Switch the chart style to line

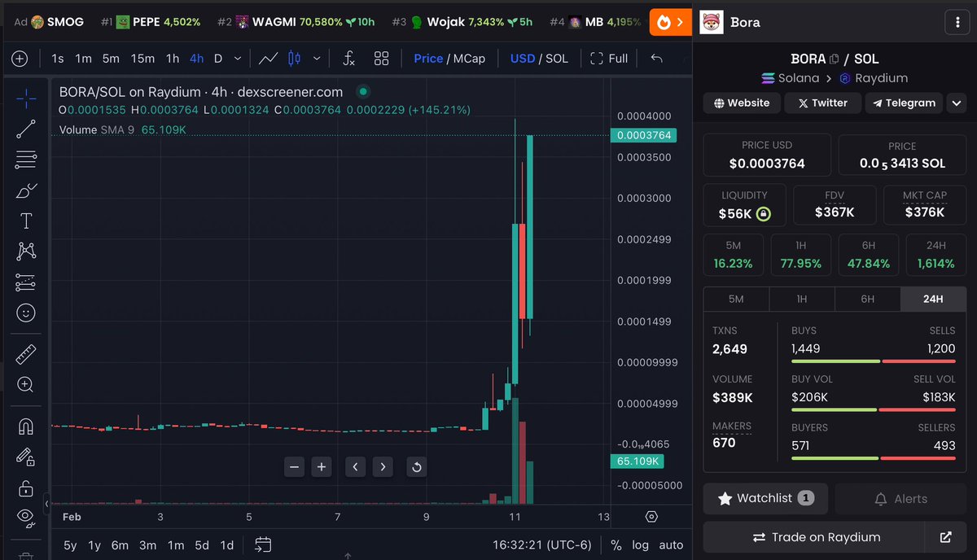[268, 59]
